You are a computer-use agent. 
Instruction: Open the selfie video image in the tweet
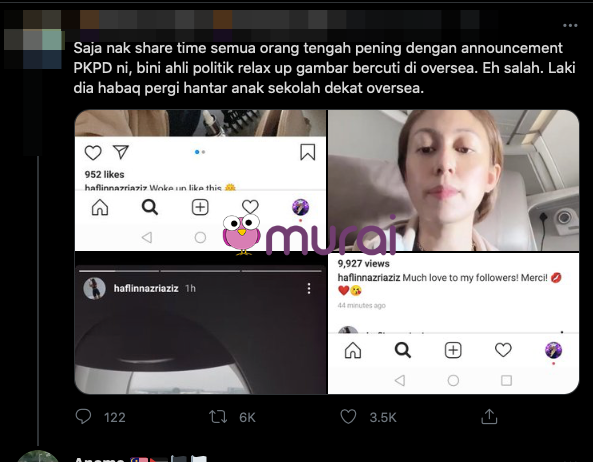[453, 180]
